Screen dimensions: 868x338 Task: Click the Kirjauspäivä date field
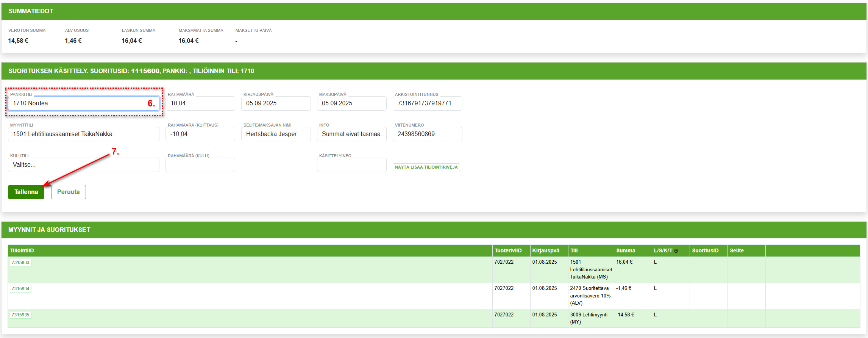coord(276,103)
